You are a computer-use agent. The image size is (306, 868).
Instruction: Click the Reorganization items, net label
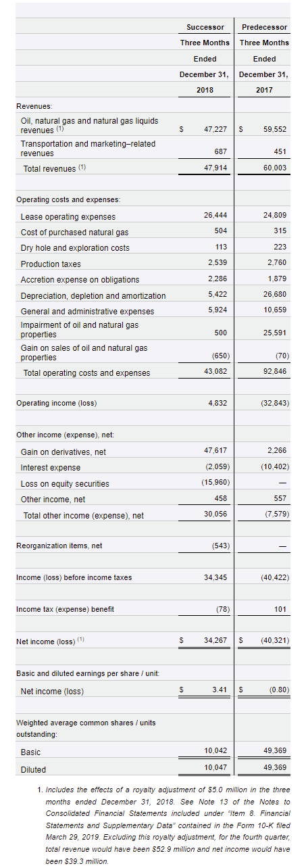59,546
